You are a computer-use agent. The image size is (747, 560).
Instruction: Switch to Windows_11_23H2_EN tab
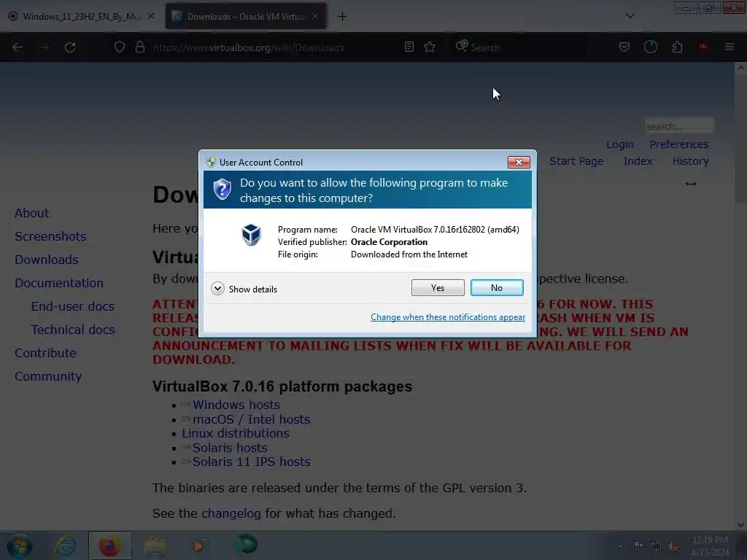(81, 17)
